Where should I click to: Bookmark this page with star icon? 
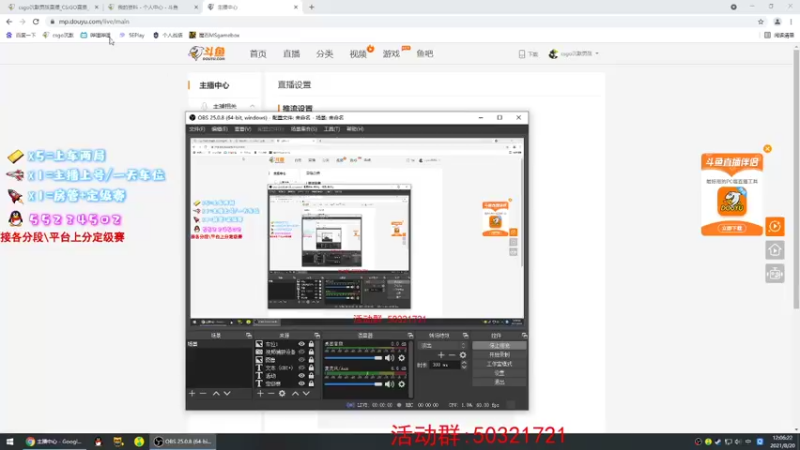761,21
